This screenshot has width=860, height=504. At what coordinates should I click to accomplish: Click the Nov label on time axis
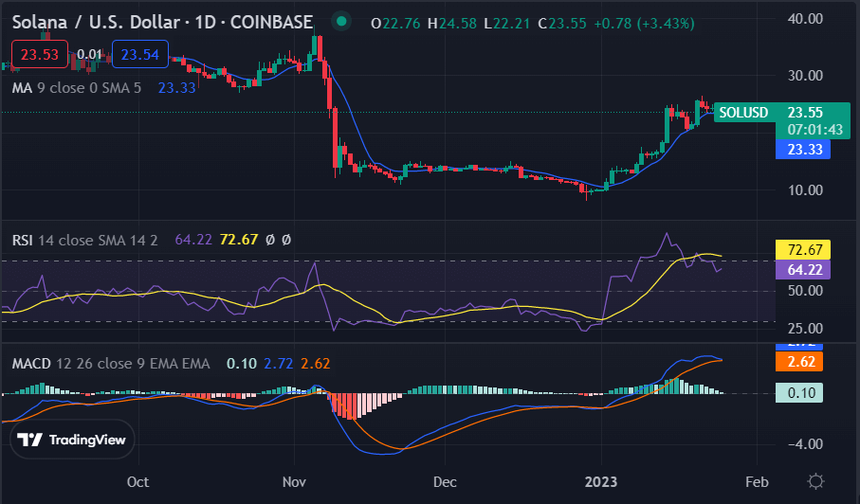294,481
